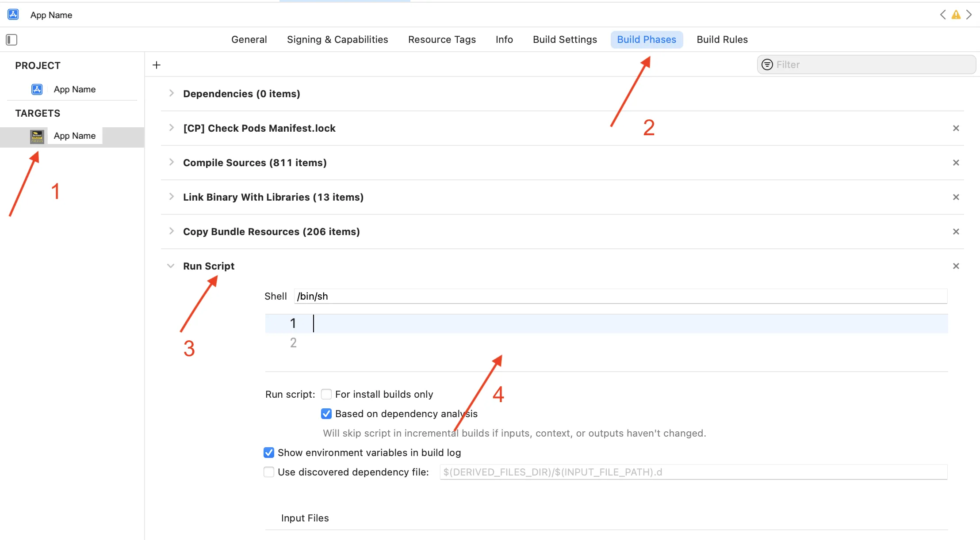
Task: Open the Signing & Capabilities tab
Action: tap(337, 39)
